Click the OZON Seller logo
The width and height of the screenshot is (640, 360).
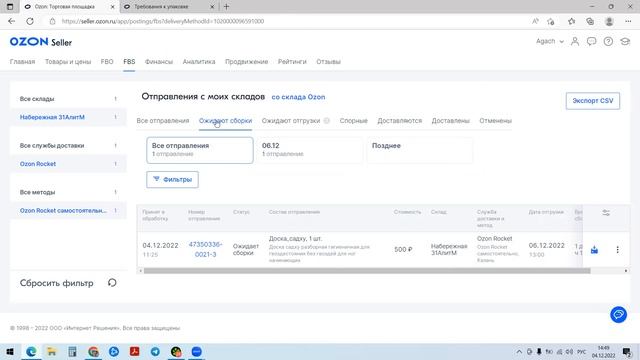(x=41, y=42)
